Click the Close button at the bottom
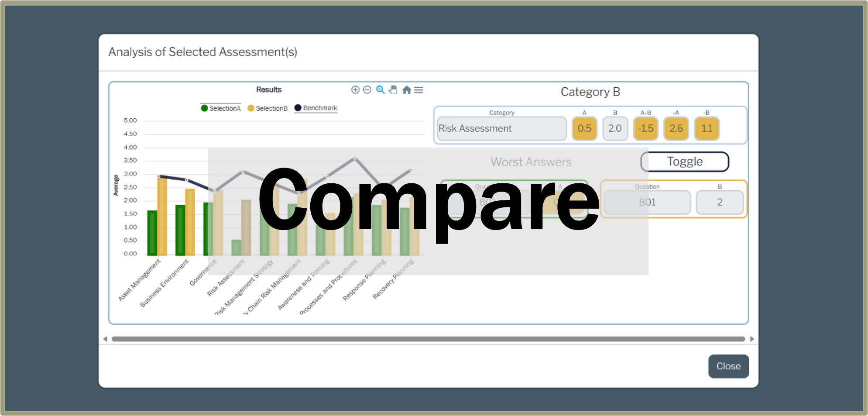 [728, 366]
